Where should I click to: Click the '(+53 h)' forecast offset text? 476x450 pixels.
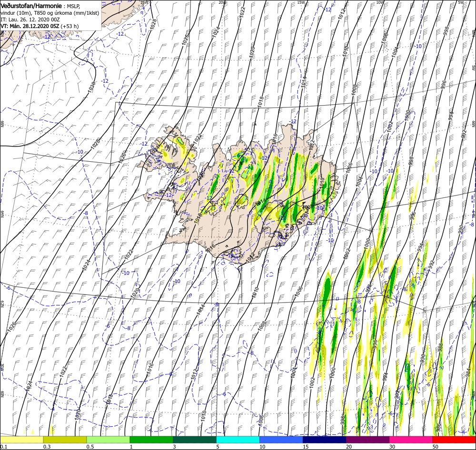pos(69,26)
